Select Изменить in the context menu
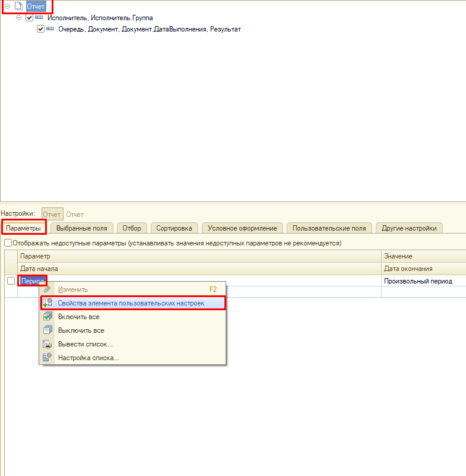 pyautogui.click(x=133, y=289)
